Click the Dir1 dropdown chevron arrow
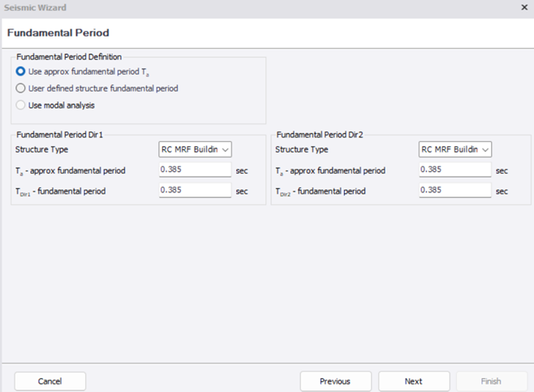This screenshot has height=392, width=534. [x=225, y=150]
